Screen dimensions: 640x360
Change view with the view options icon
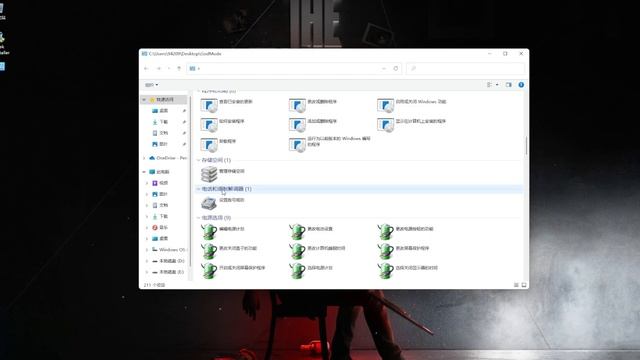click(x=489, y=85)
